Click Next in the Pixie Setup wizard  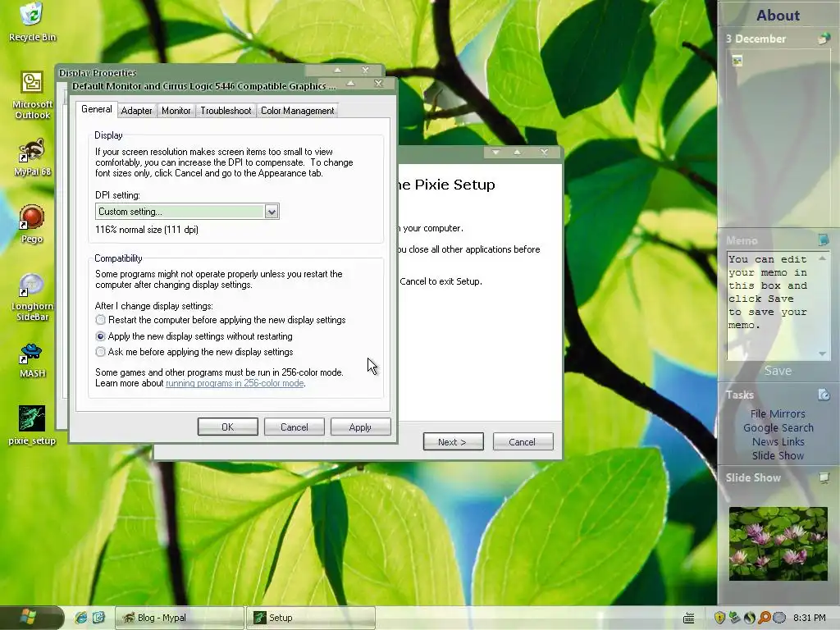[453, 442]
